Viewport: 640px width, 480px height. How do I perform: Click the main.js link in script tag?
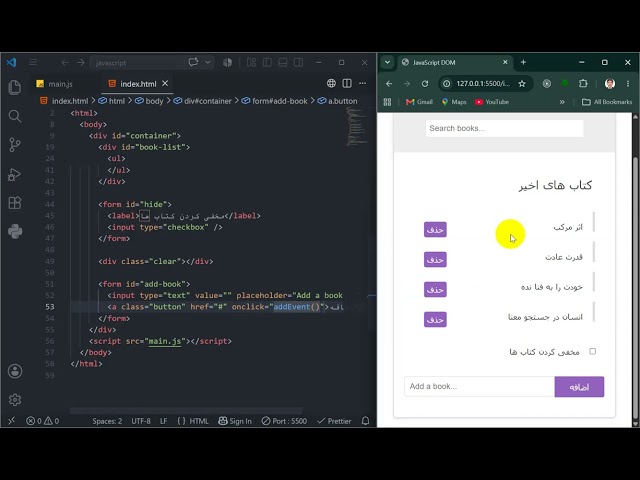coord(164,341)
